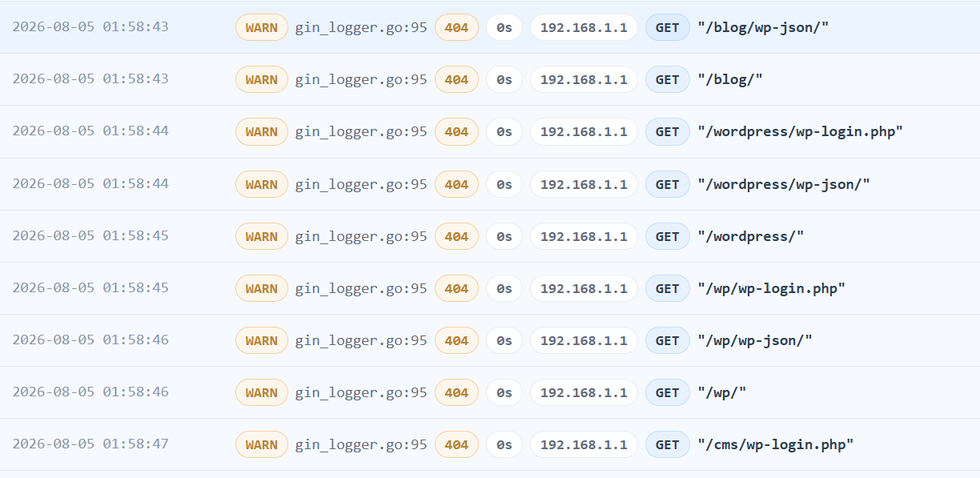Open the "/wordpress/wp-json/" request path
980x478 pixels.
[784, 184]
